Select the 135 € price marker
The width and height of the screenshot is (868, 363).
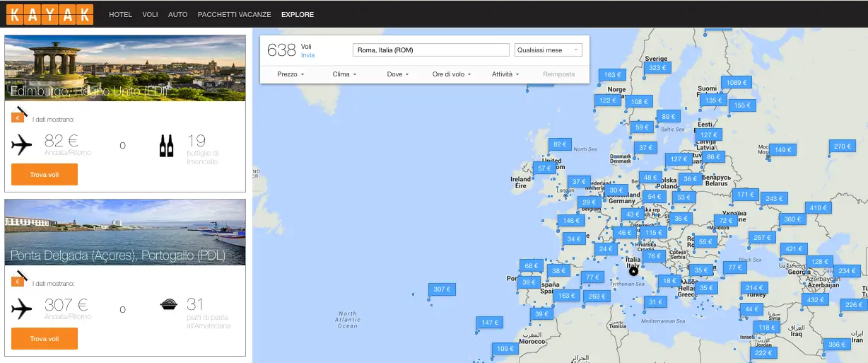coord(713,100)
